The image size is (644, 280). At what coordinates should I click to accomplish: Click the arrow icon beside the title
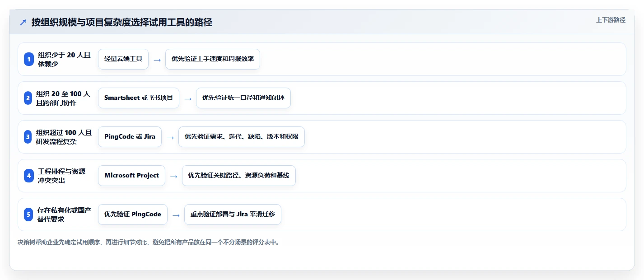23,22
